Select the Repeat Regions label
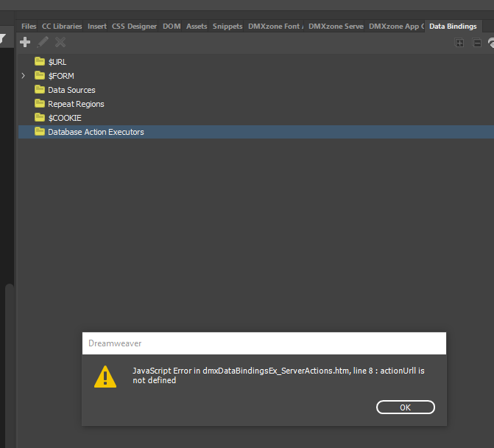Image resolution: width=494 pixels, height=448 pixels. (x=76, y=104)
